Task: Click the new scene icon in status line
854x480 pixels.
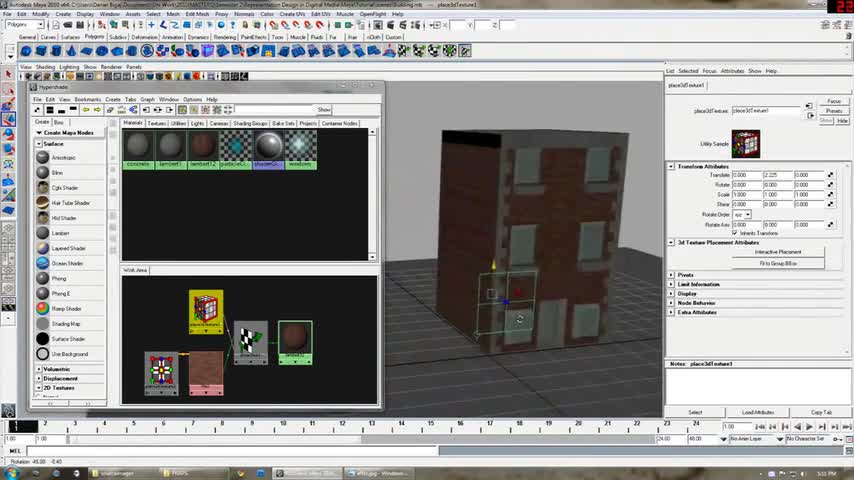Action: [x=56, y=25]
